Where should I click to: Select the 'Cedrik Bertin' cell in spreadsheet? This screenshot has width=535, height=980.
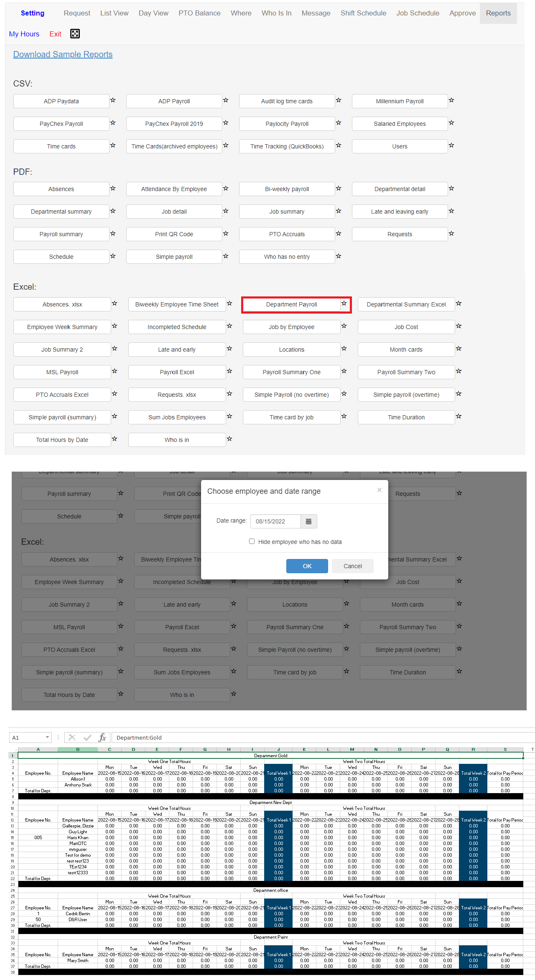click(x=78, y=914)
